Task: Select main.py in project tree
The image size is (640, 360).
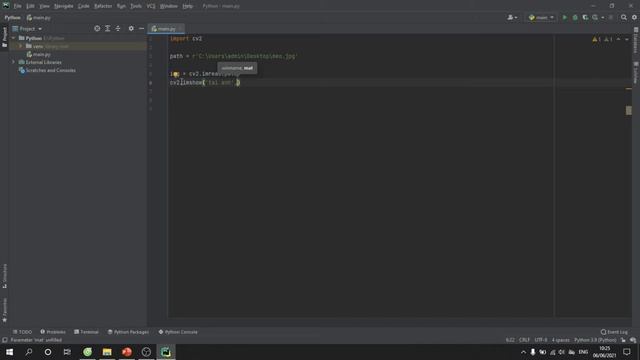Action: (x=38, y=54)
